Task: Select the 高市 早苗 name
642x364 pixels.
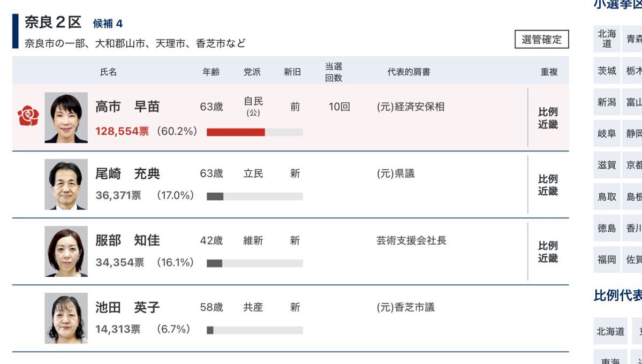Action: [127, 107]
